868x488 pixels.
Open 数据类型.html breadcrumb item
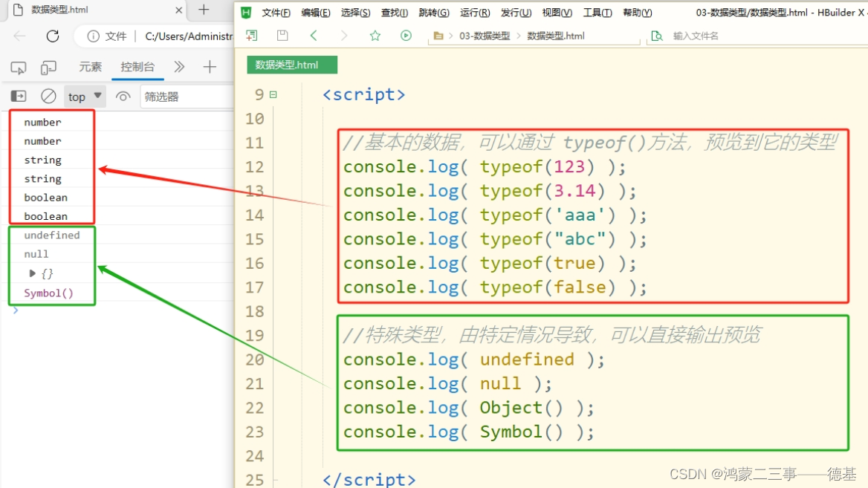click(x=556, y=36)
